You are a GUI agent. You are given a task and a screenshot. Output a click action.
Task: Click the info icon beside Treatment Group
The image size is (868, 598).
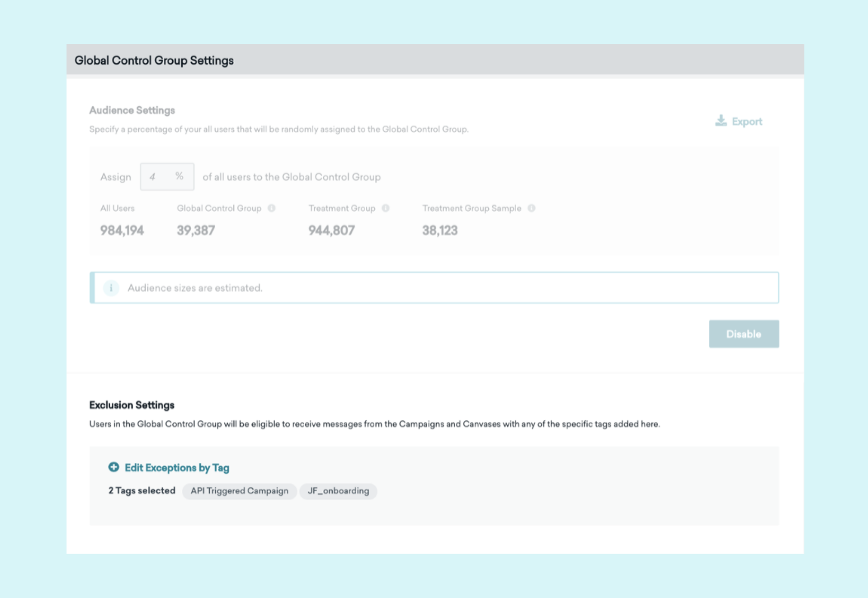pyautogui.click(x=386, y=208)
